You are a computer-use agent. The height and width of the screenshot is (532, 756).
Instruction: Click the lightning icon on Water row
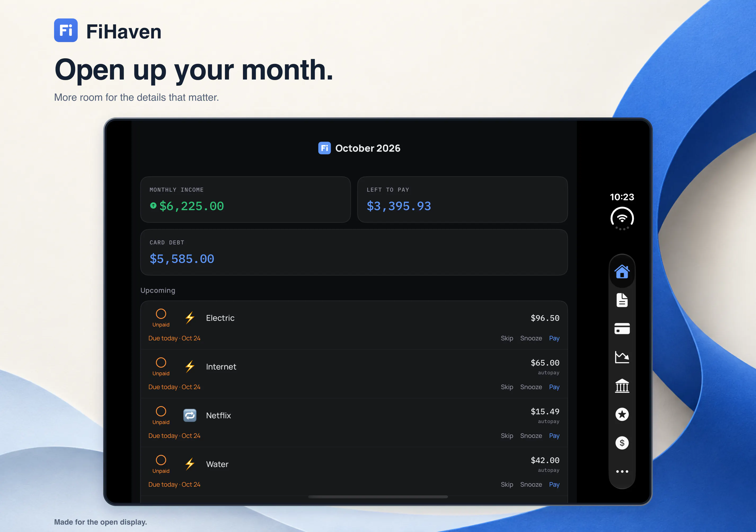click(190, 464)
